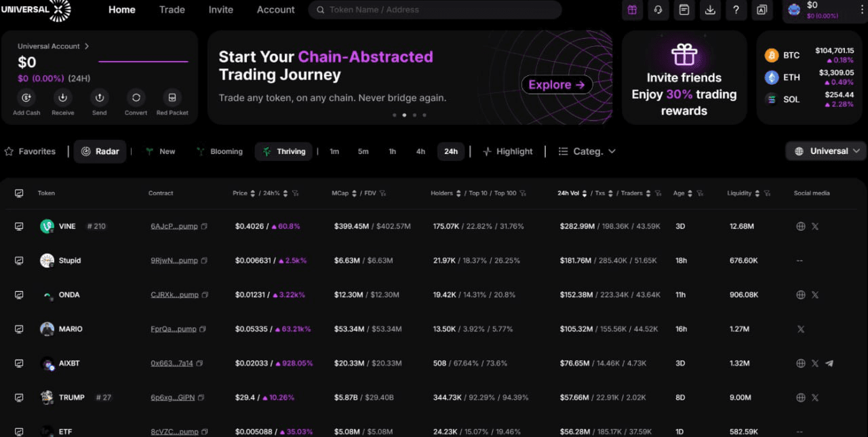Image resolution: width=868 pixels, height=437 pixels.
Task: Expand the Categ. dropdown
Action: point(587,151)
